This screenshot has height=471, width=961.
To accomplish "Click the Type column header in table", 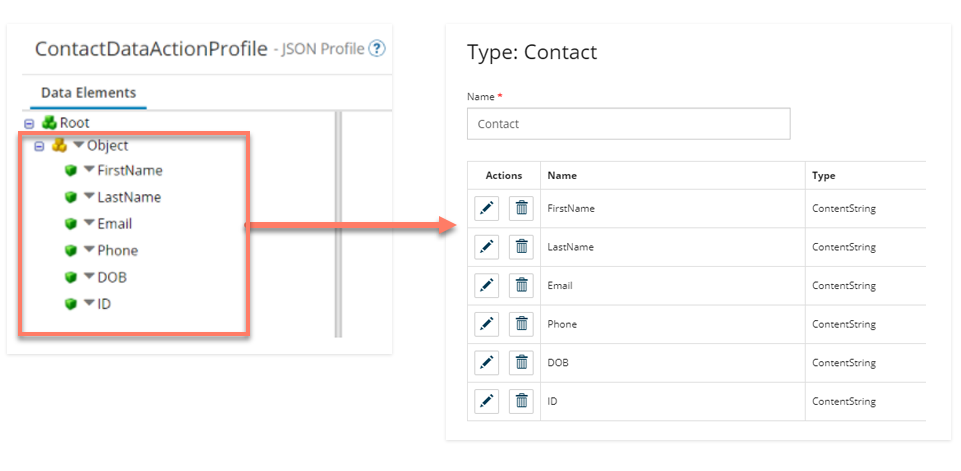I will coord(865,175).
